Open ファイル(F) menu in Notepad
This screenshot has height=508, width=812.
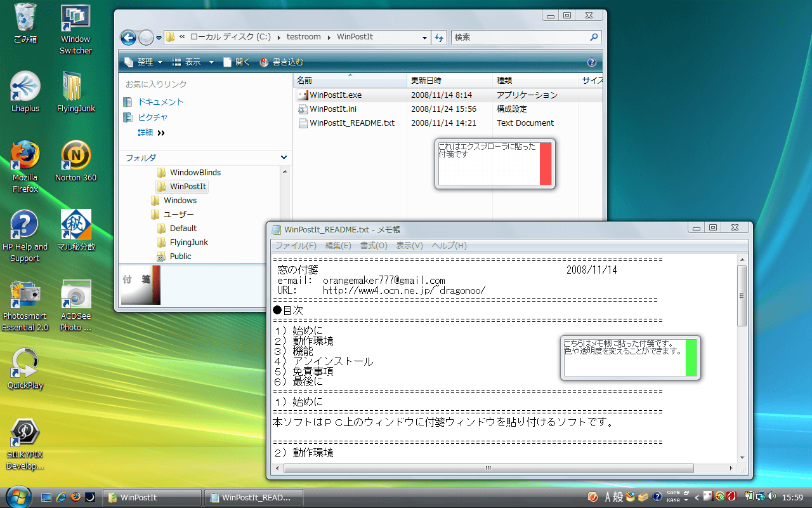(296, 246)
